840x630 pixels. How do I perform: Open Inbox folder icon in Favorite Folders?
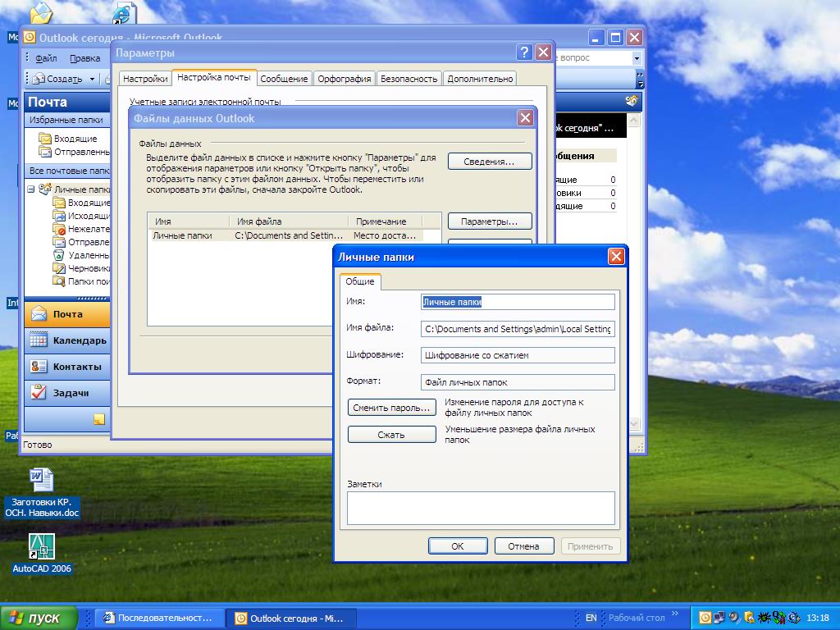[x=45, y=138]
